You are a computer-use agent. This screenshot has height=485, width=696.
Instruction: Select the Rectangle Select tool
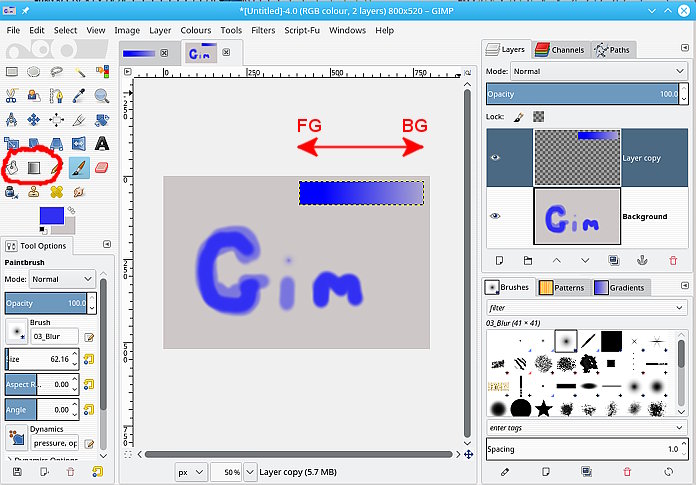12,71
